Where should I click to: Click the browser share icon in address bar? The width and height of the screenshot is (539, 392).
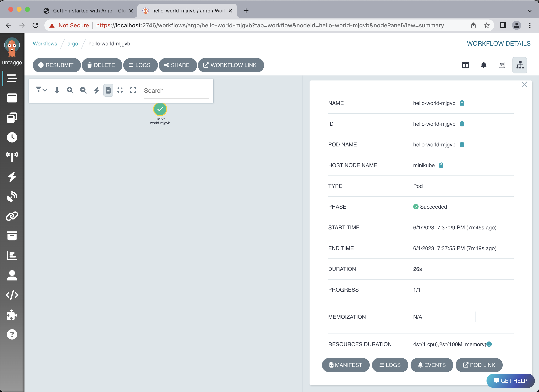click(473, 25)
